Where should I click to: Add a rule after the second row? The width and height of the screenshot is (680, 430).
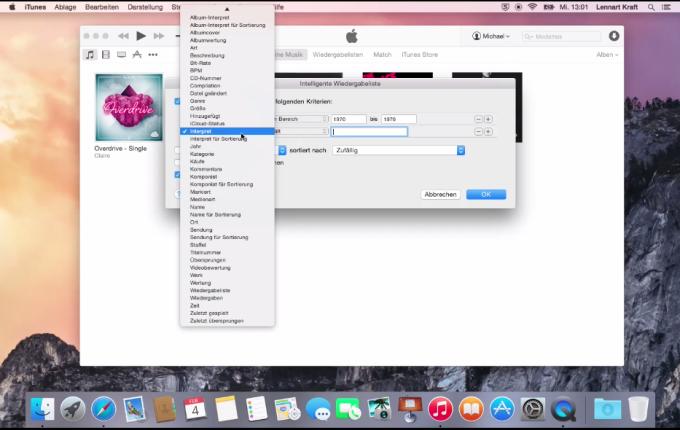488,131
